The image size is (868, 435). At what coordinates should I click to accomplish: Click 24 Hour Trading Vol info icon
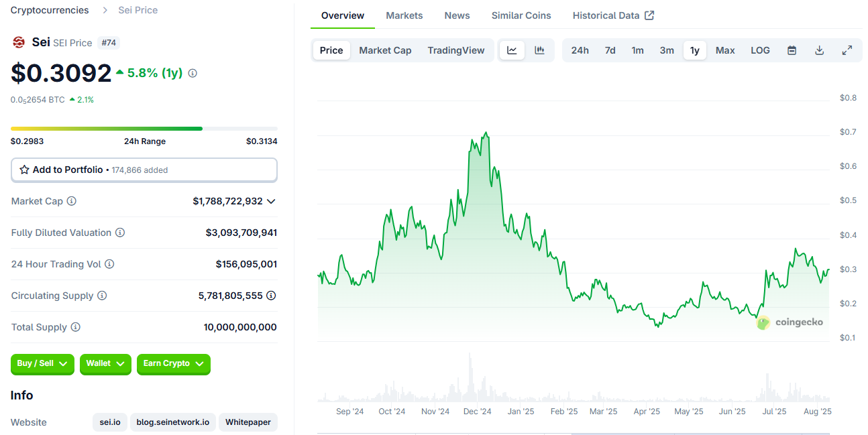[109, 264]
